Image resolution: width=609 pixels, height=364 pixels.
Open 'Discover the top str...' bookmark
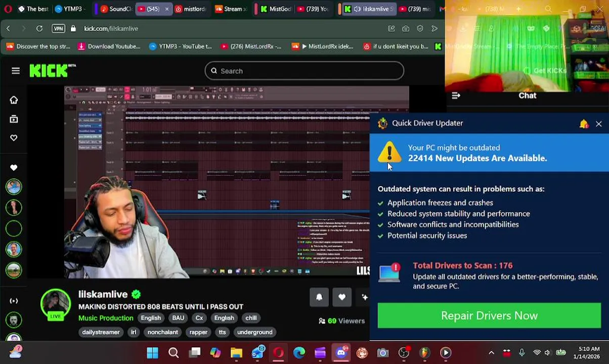coord(38,47)
